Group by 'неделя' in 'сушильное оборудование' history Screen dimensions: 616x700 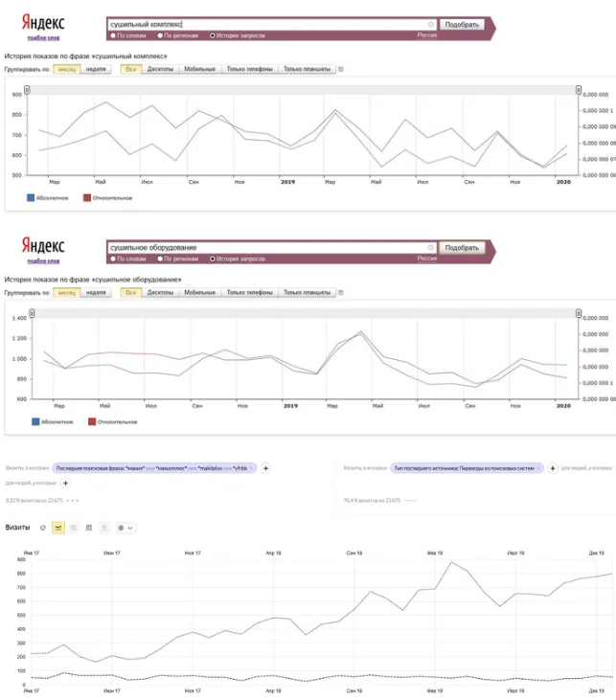pos(96,292)
